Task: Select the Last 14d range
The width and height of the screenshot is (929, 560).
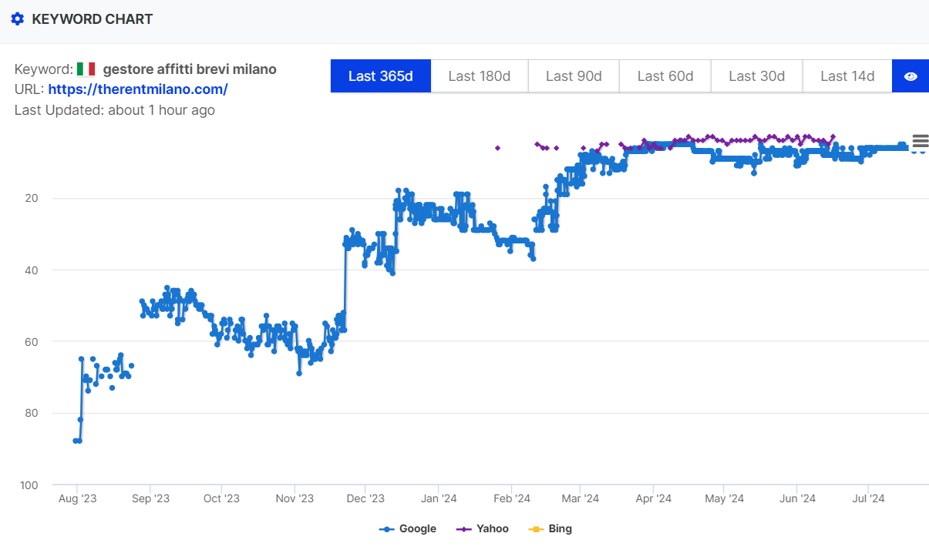Action: (847, 76)
